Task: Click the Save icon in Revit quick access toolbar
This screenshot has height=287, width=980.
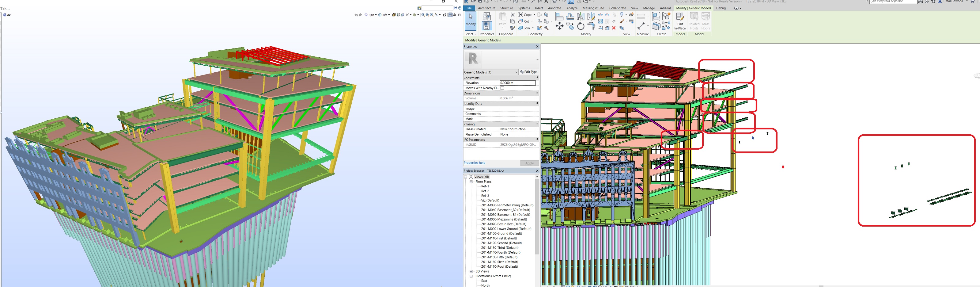Action: [x=480, y=2]
